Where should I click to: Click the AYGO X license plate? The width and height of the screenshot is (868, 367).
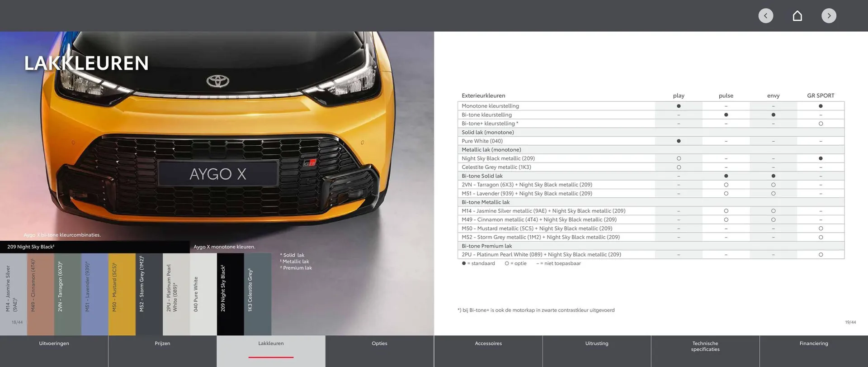[x=218, y=174]
